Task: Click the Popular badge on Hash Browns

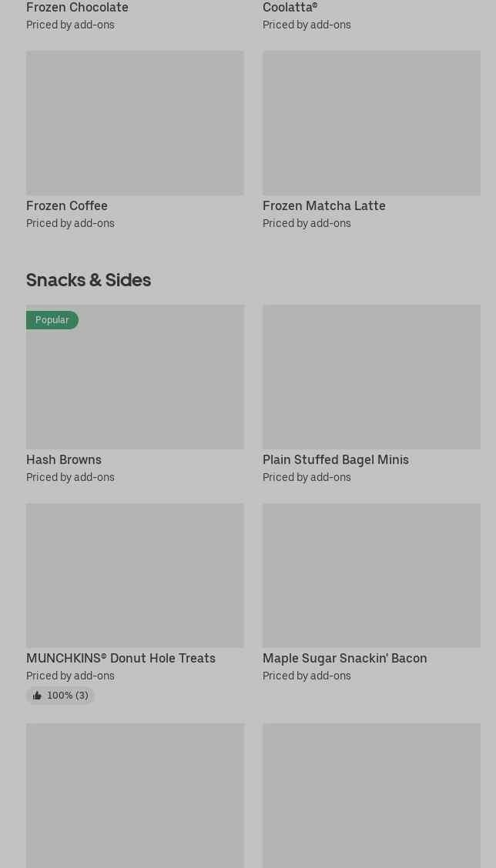Action: (x=52, y=320)
